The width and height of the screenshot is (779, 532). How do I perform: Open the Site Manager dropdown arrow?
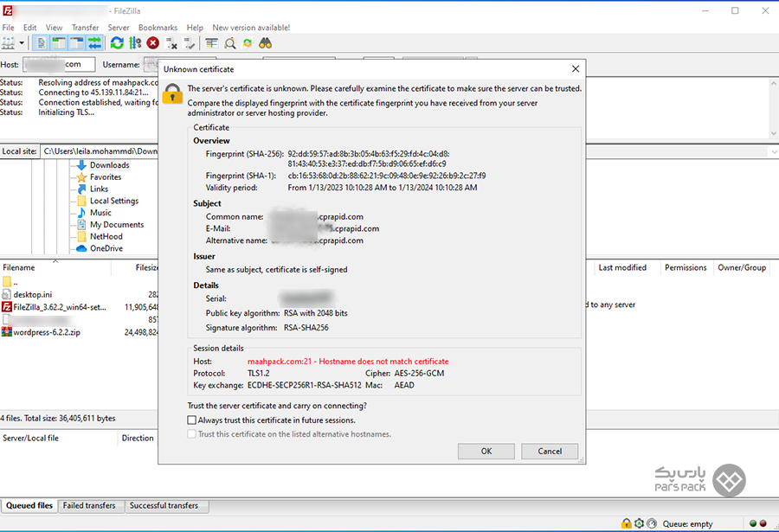pyautogui.click(x=22, y=44)
